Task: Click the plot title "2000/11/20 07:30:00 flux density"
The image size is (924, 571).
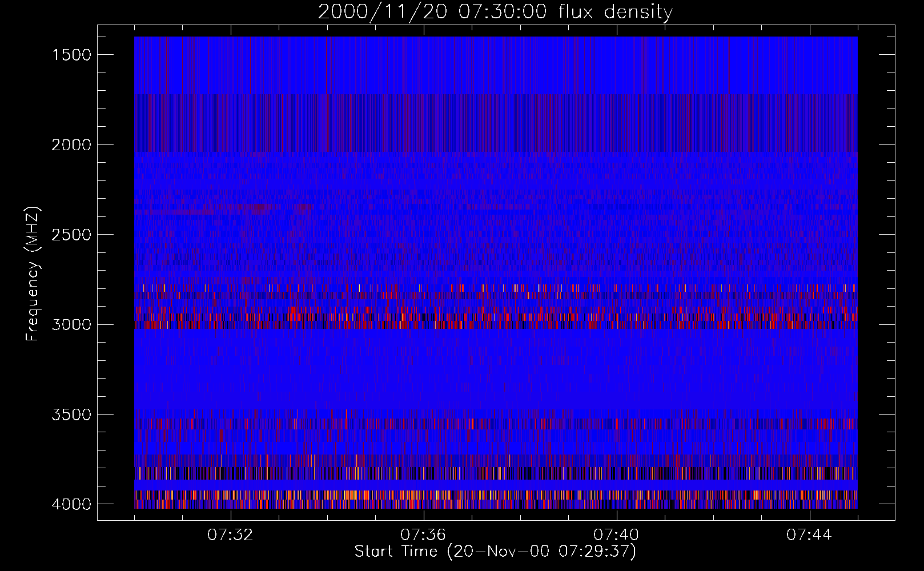Action: click(495, 12)
